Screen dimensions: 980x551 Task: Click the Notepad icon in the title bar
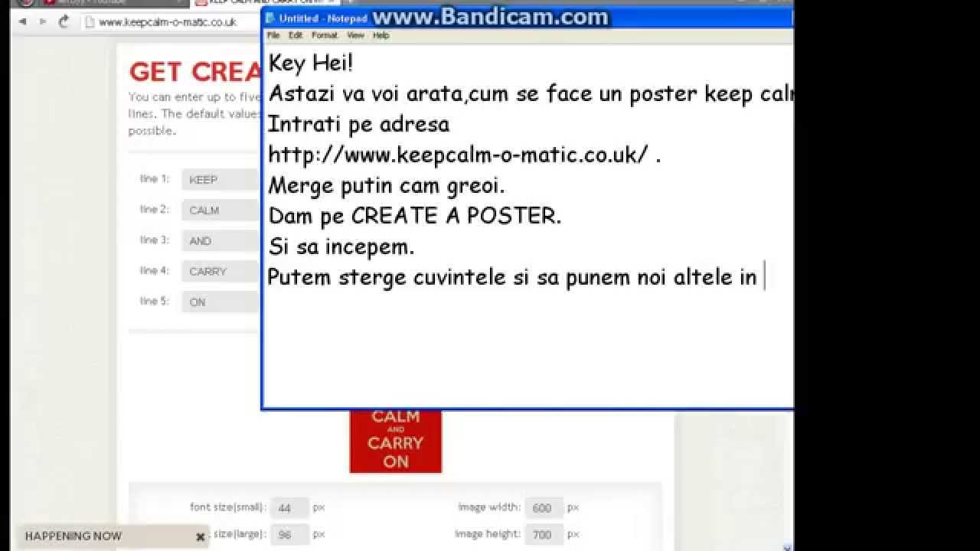[269, 18]
